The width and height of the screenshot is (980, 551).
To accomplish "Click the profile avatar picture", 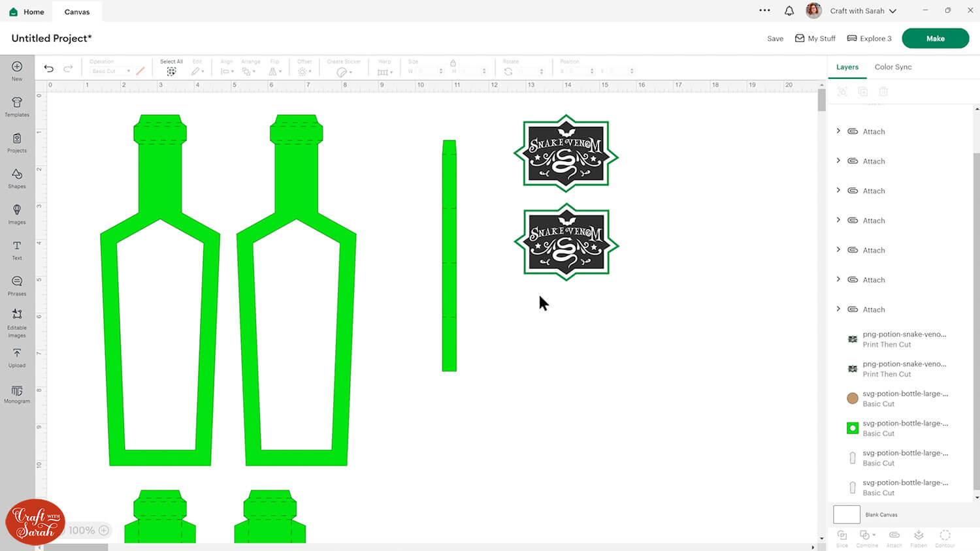I will click(813, 10).
